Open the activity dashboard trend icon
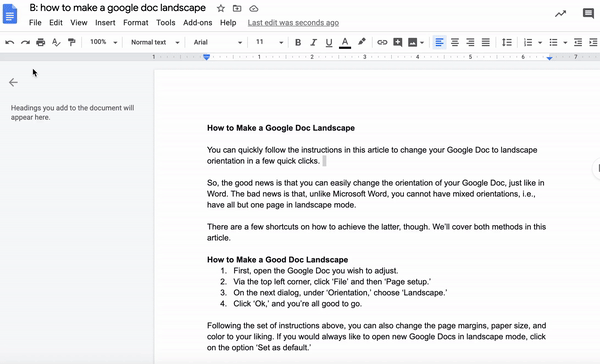Screen dimensions: 600x364 coord(560,14)
